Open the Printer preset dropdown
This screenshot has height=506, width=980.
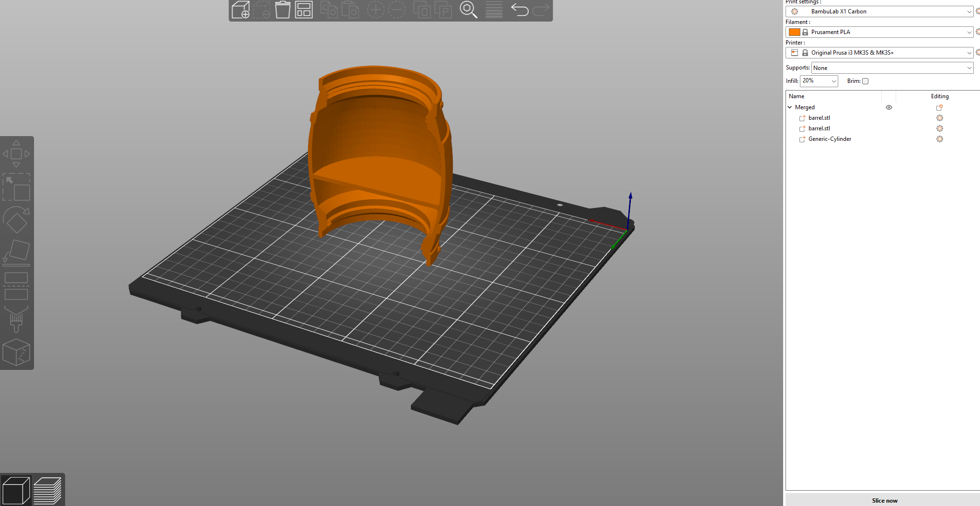[x=879, y=53]
